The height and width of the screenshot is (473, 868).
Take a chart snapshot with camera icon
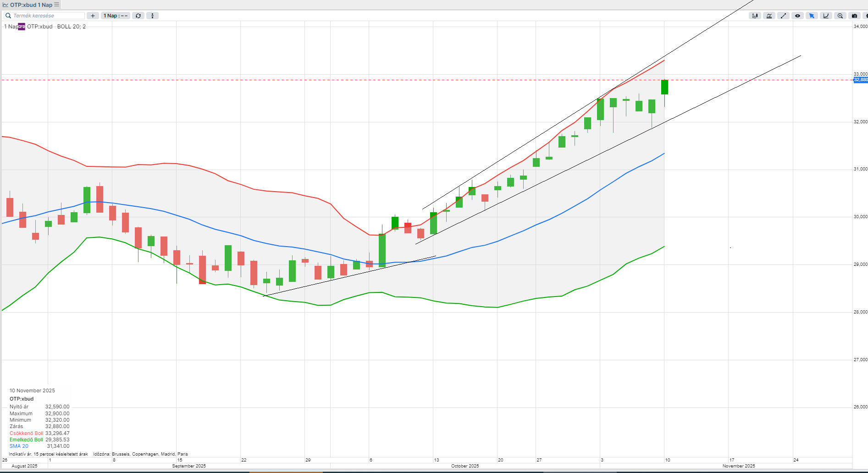(x=854, y=16)
